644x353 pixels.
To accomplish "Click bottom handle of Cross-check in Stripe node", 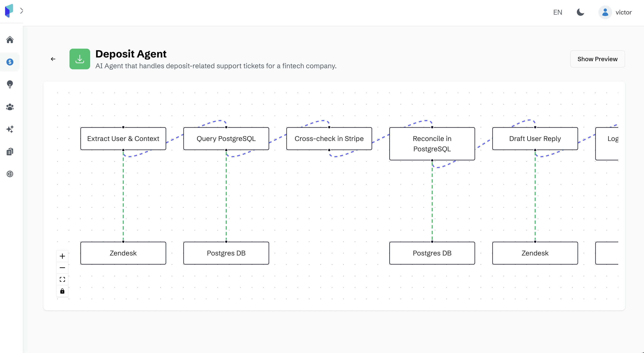I will 329,150.
